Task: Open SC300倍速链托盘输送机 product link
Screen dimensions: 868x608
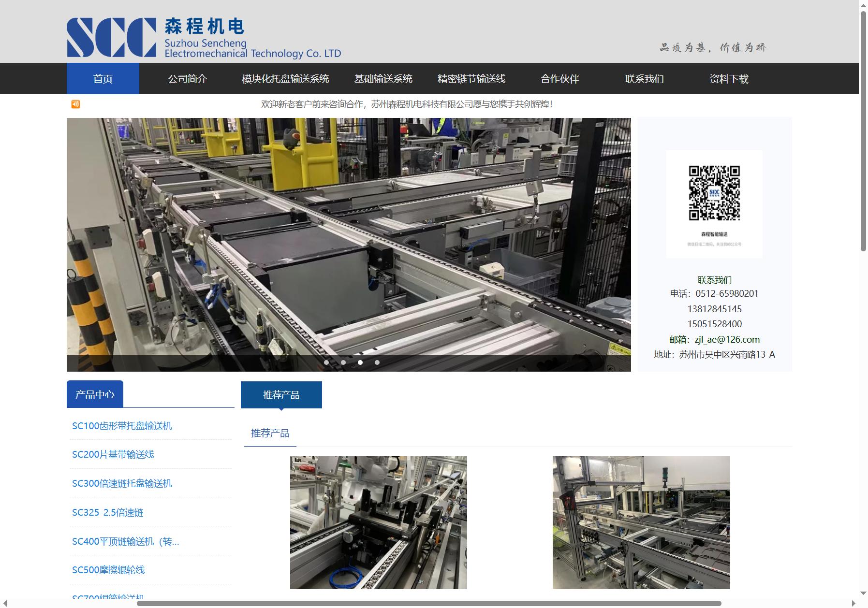Action: tap(122, 483)
